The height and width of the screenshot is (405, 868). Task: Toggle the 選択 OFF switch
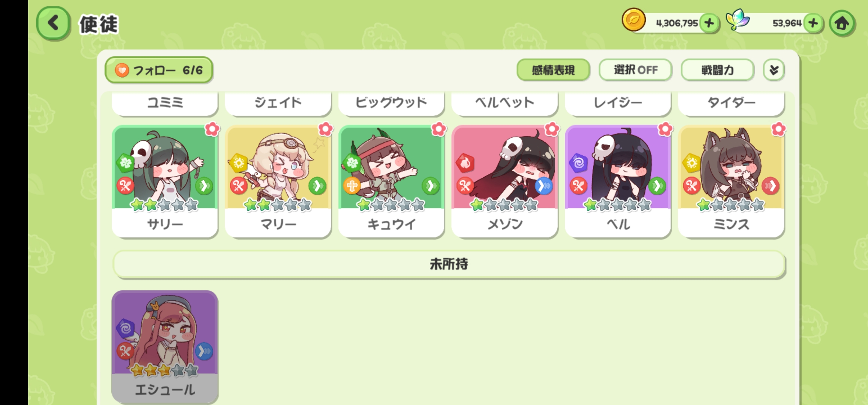click(635, 70)
